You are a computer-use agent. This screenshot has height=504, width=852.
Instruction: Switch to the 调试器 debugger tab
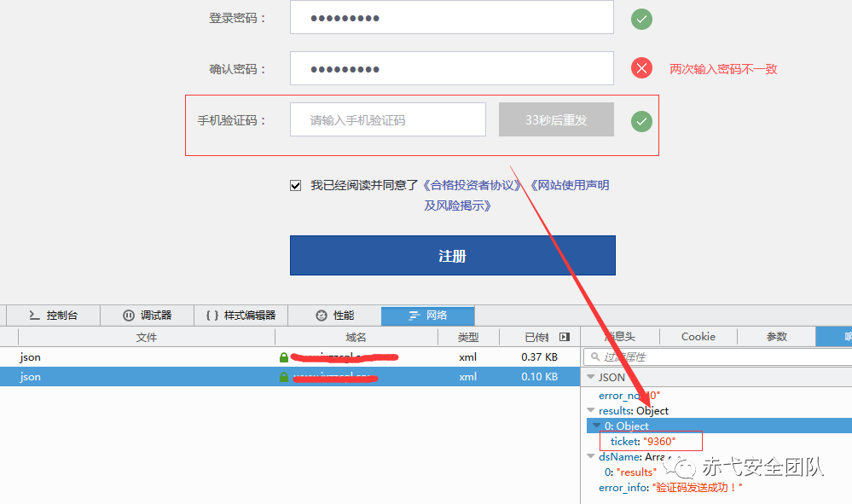coord(148,315)
